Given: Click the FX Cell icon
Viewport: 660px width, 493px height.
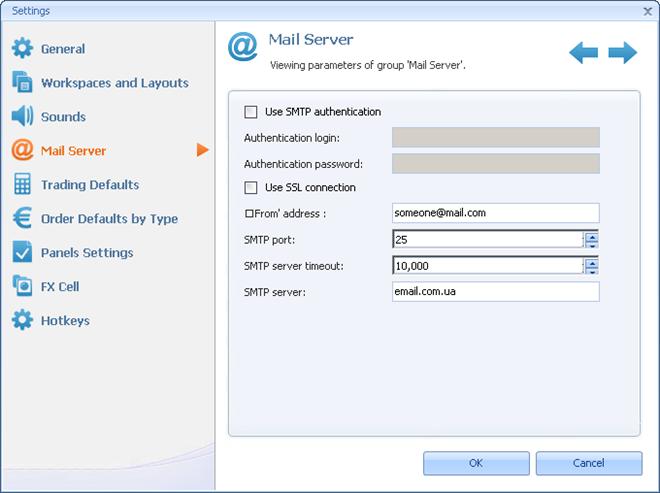Looking at the screenshot, I should click(x=22, y=286).
